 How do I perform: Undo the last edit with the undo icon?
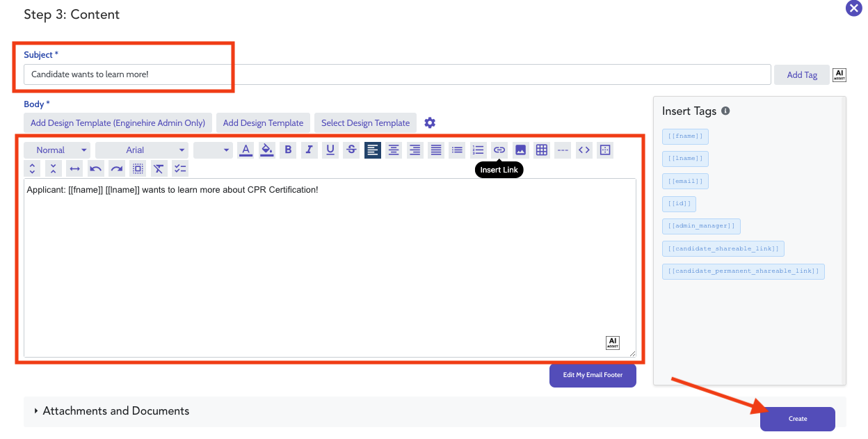[95, 168]
